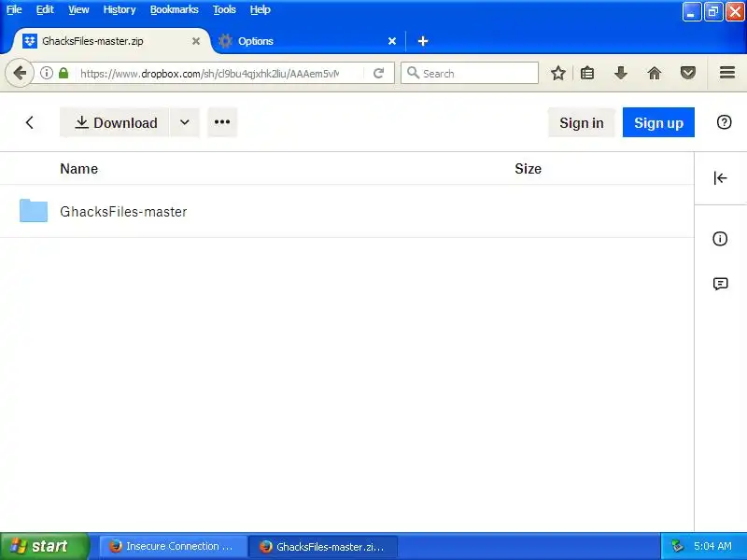Click the blue Sign up button
The width and height of the screenshot is (747, 560).
click(658, 122)
